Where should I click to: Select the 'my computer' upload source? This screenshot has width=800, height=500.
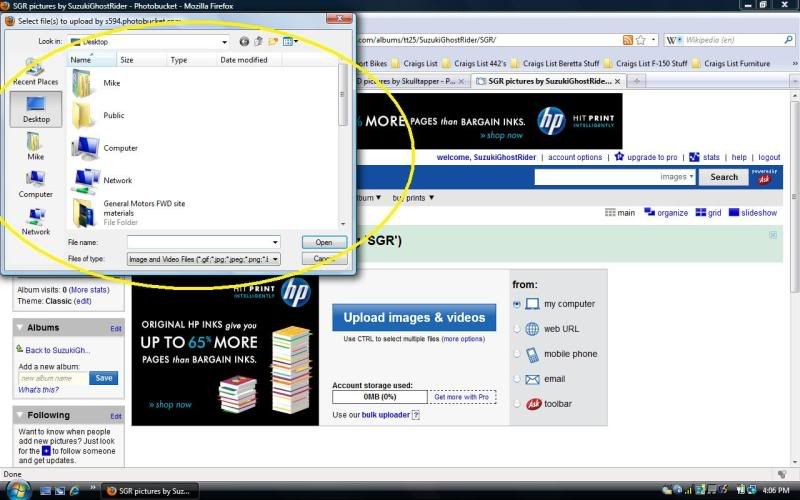pos(517,304)
